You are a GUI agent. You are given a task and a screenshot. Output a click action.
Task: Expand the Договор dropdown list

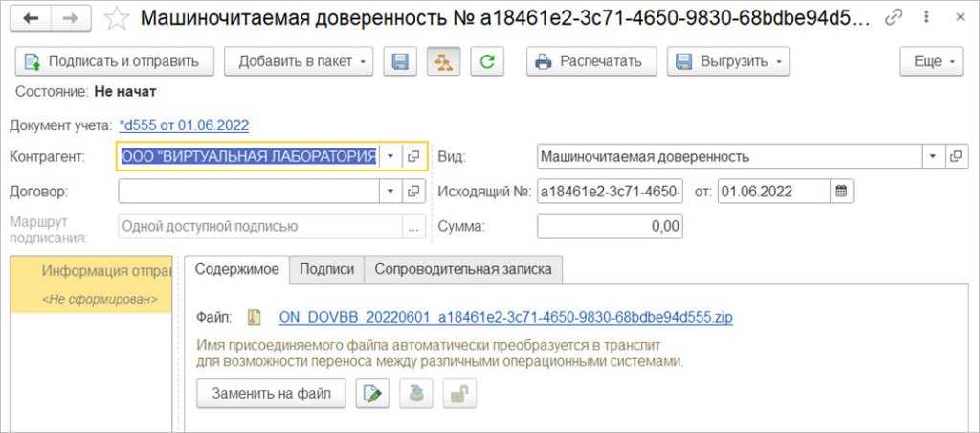pos(390,192)
